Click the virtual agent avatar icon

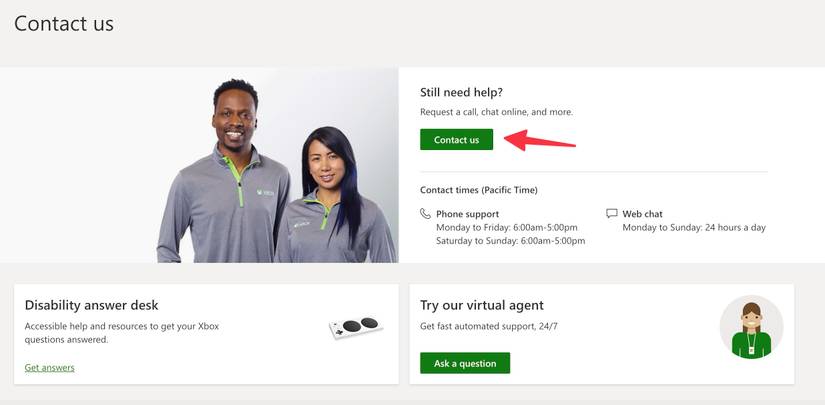751,327
